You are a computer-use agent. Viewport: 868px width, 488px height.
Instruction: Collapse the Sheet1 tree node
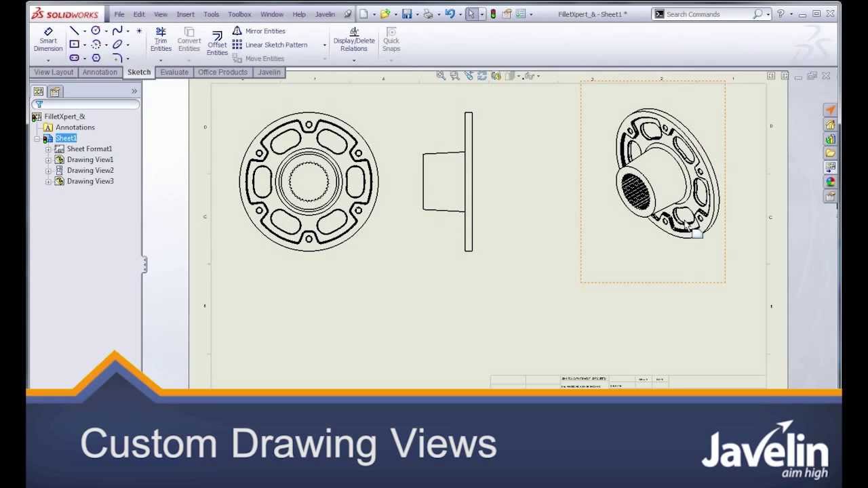coord(37,138)
